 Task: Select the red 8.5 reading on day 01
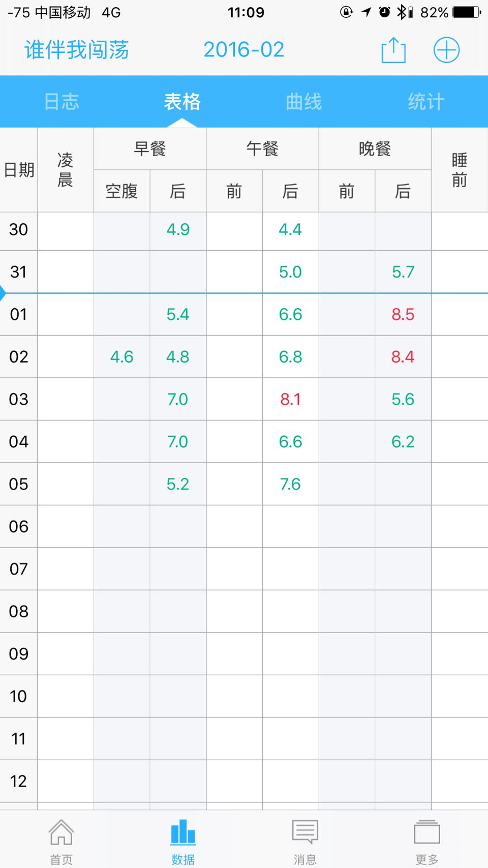coord(403,314)
